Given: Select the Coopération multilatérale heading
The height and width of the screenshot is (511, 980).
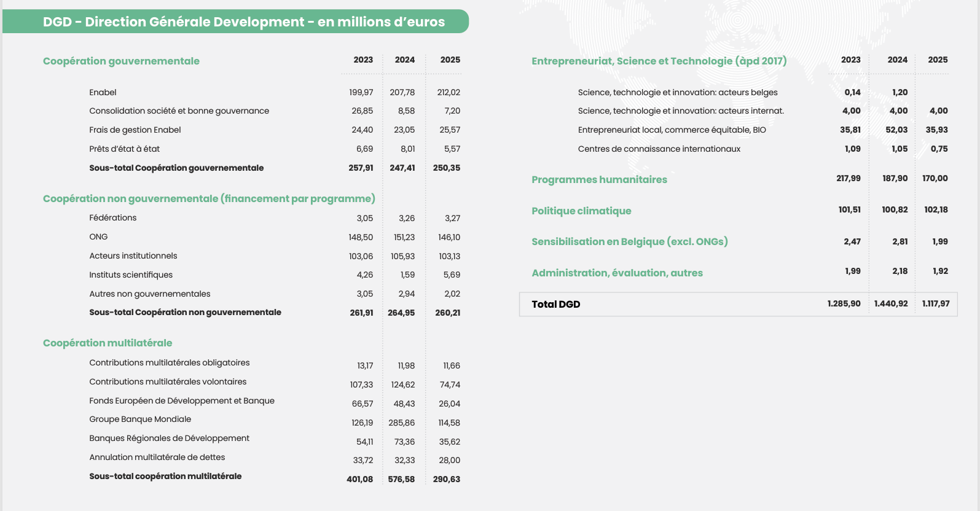Looking at the screenshot, I should (108, 343).
